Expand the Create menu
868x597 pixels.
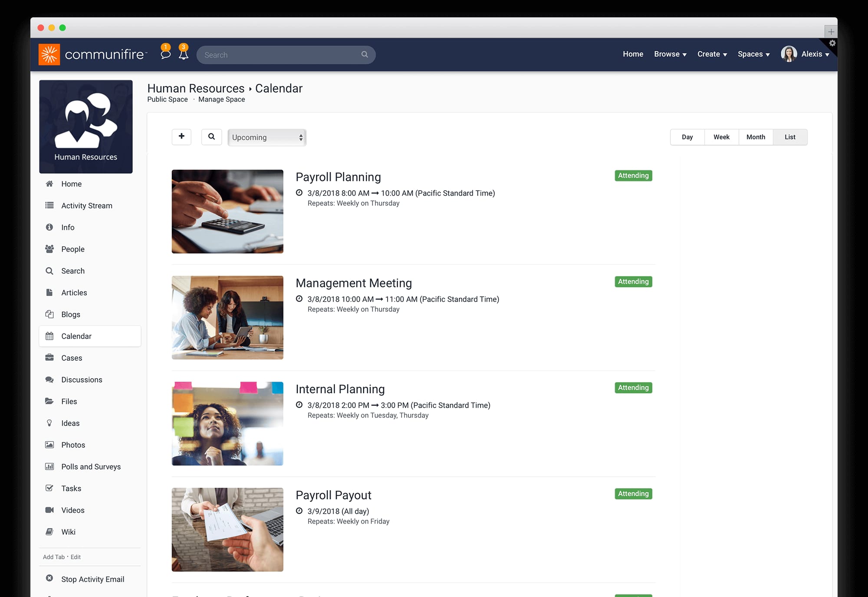pyautogui.click(x=712, y=54)
